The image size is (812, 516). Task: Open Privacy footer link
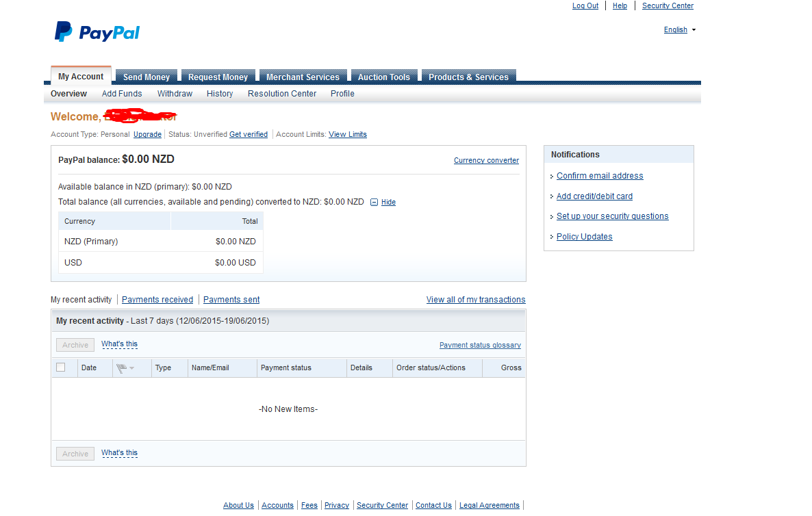pos(337,506)
